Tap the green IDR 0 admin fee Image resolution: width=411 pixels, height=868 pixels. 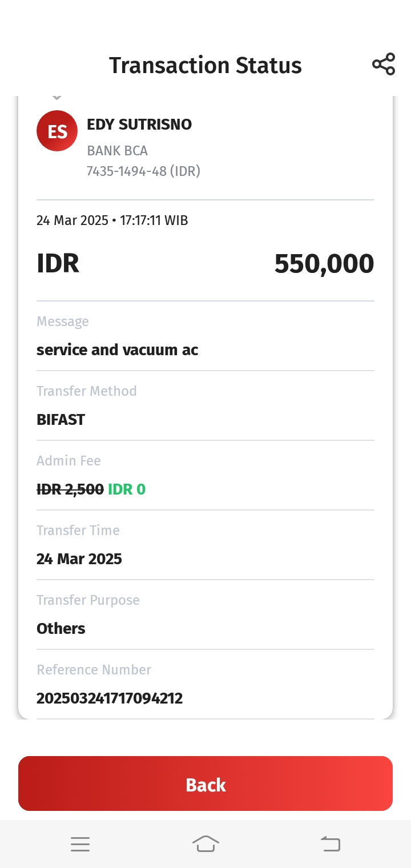[127, 489]
